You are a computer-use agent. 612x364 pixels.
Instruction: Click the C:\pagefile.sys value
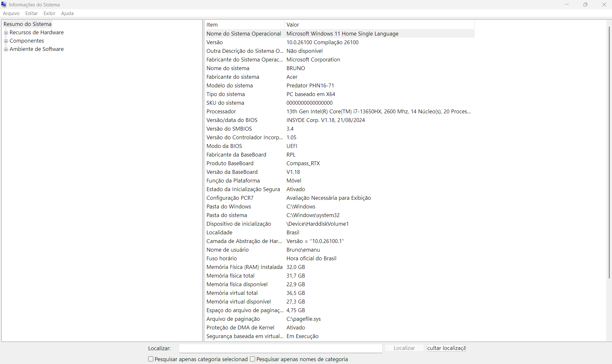(x=303, y=319)
